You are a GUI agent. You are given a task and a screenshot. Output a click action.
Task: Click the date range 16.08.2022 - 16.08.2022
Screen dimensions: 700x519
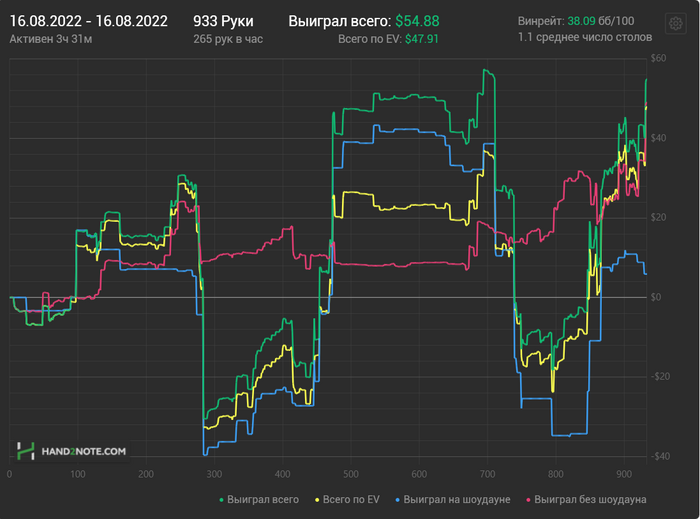88,21
